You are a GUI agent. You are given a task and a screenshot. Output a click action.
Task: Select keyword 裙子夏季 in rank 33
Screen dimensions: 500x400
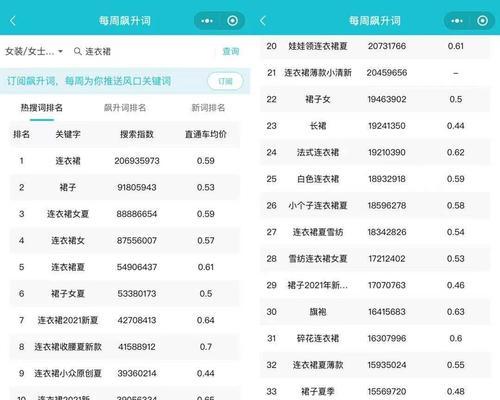(318, 391)
